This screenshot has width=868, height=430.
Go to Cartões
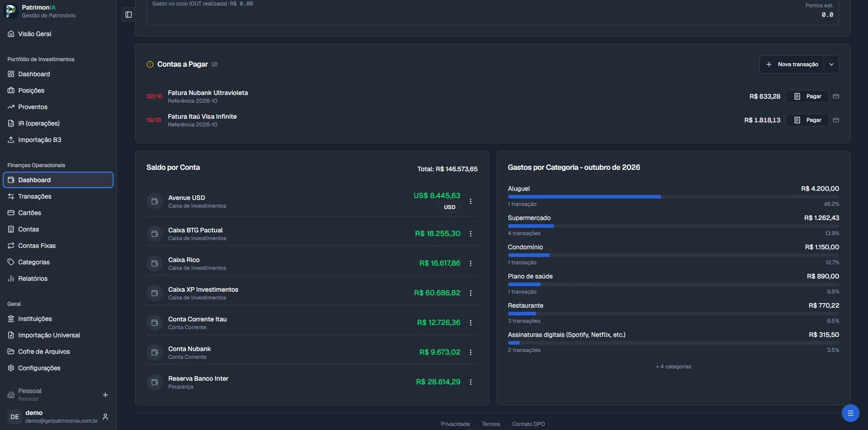pyautogui.click(x=58, y=213)
